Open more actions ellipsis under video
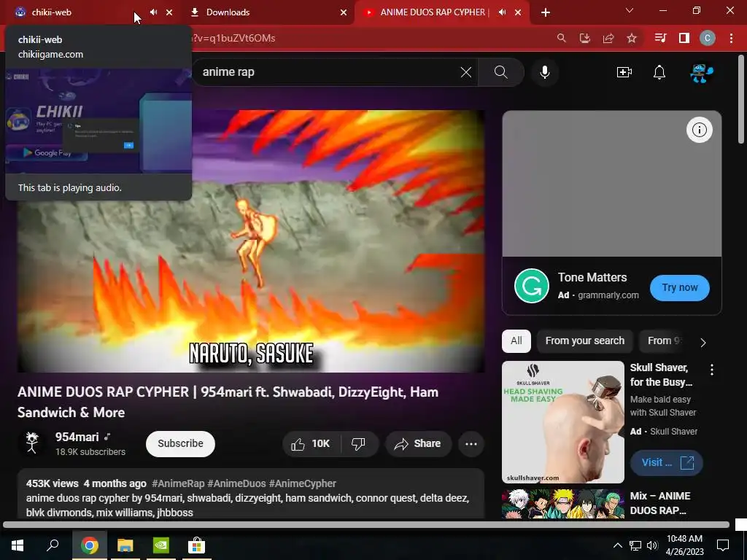This screenshot has width=747, height=560. pos(471,444)
